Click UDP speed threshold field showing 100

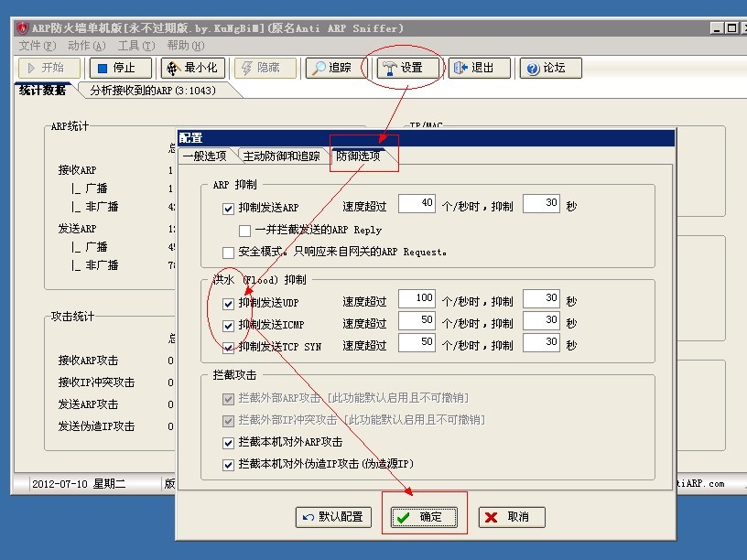tap(417, 298)
